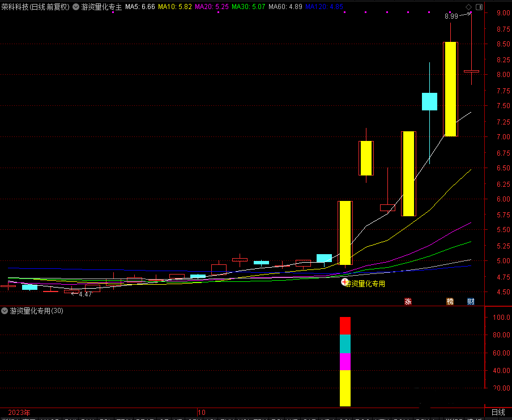Viewport: 512px width, 420px height.
Task: Click the MA30 moving average label
Action: point(248,7)
